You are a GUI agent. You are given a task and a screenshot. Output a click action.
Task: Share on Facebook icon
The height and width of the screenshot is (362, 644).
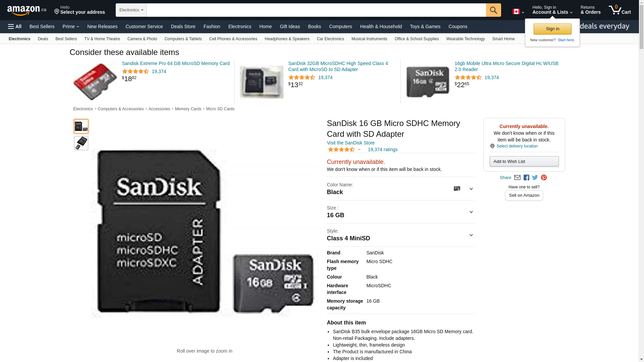click(526, 178)
